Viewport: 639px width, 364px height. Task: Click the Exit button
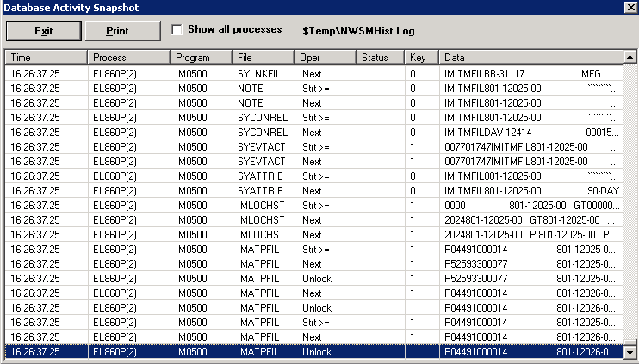43,30
